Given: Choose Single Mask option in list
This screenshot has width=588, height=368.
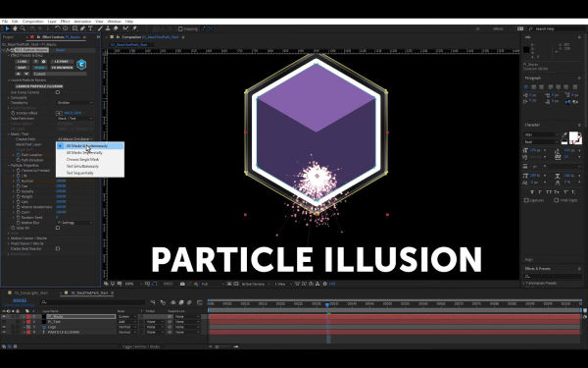Looking at the screenshot, I should 90,160.
